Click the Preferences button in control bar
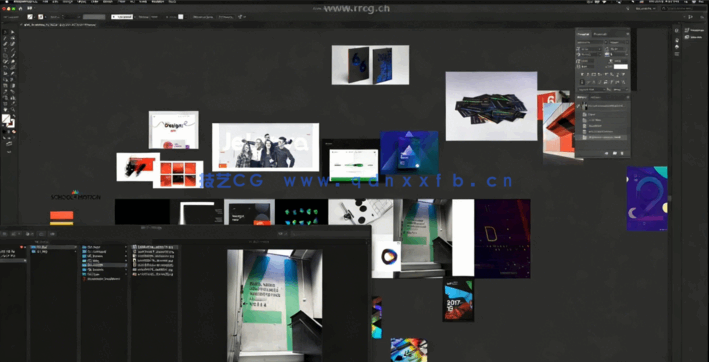The height and width of the screenshot is (362, 709). point(226,17)
